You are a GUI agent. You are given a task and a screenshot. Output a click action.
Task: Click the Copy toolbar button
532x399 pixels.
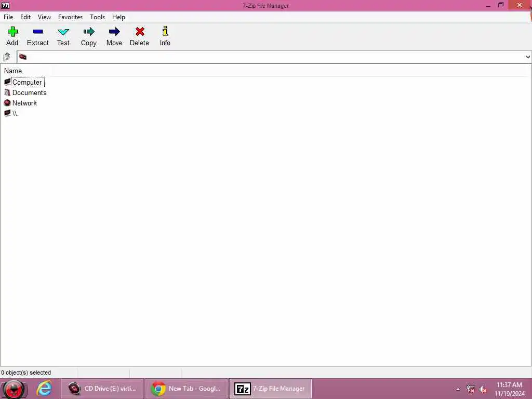pyautogui.click(x=88, y=36)
